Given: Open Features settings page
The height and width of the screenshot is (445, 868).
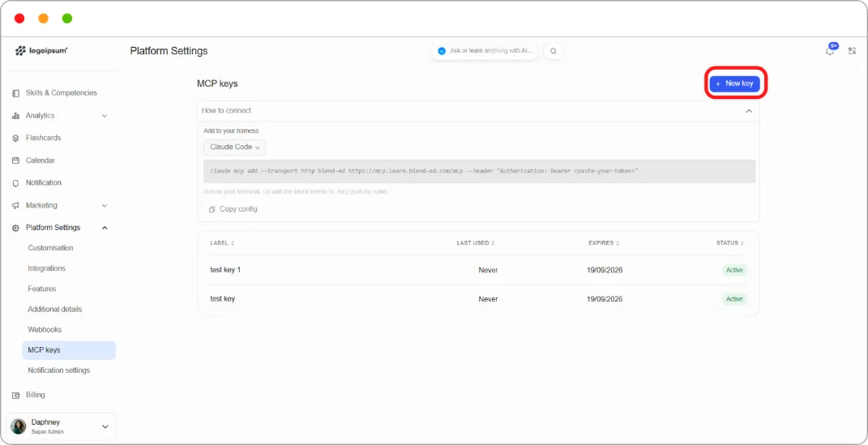Looking at the screenshot, I should (42, 289).
